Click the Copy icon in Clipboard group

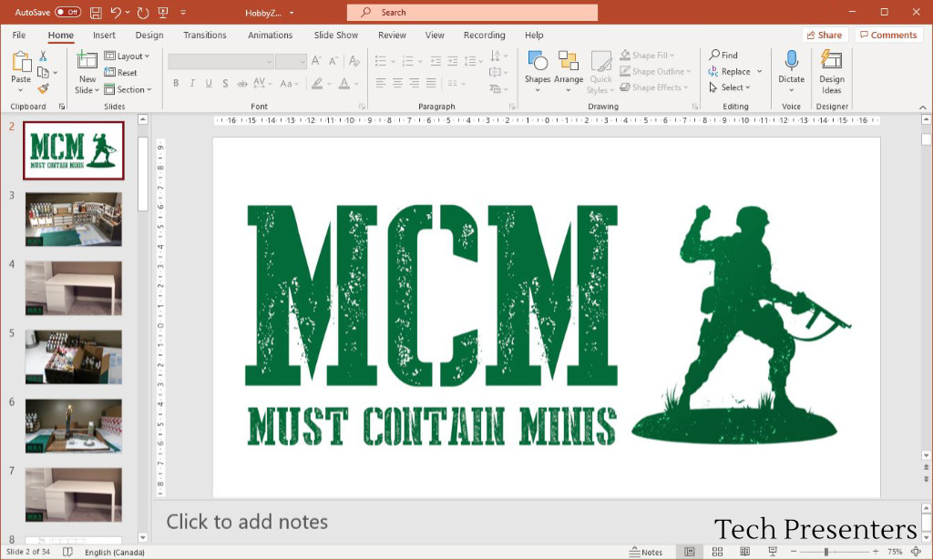pos(43,73)
